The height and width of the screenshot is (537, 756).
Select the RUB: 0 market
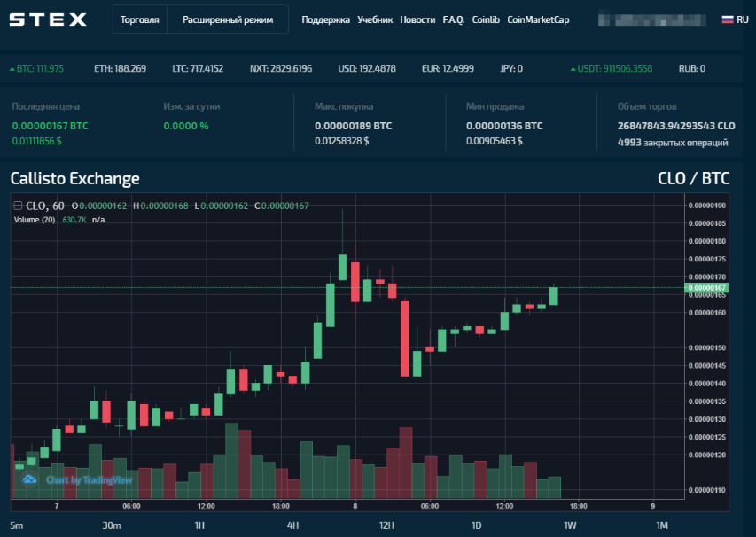(692, 68)
